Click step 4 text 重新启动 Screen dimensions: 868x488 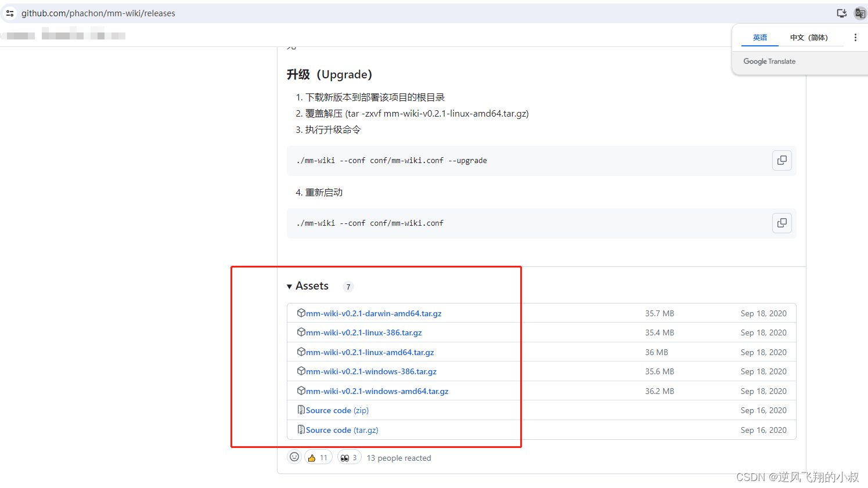[x=324, y=192]
